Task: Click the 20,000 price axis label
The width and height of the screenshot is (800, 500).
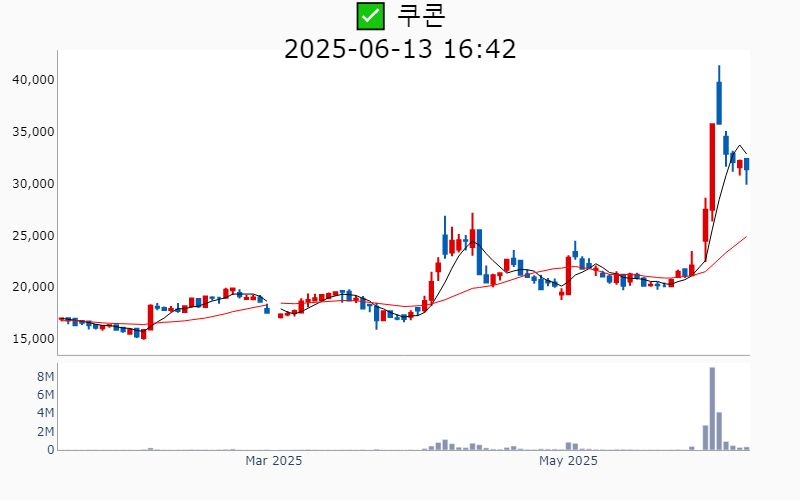Action: click(33, 287)
